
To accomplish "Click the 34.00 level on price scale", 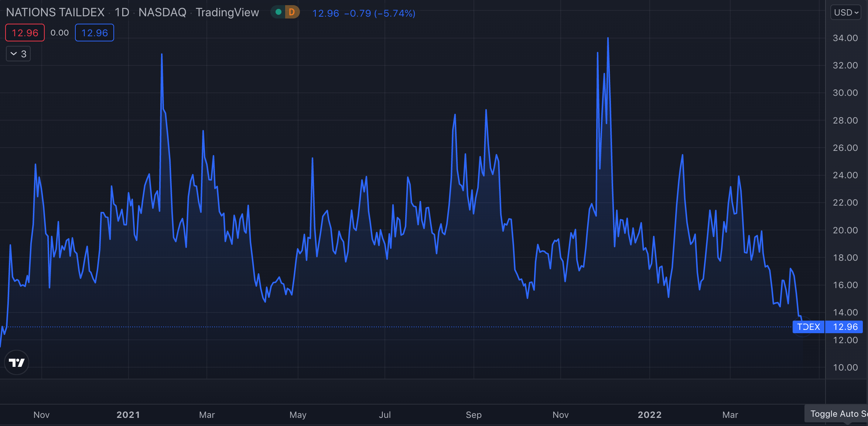I will [845, 38].
